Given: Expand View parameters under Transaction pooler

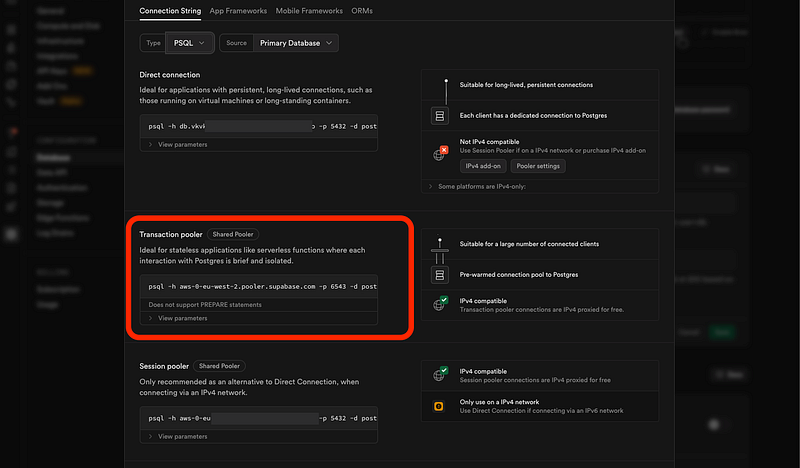Looking at the screenshot, I should click(182, 318).
